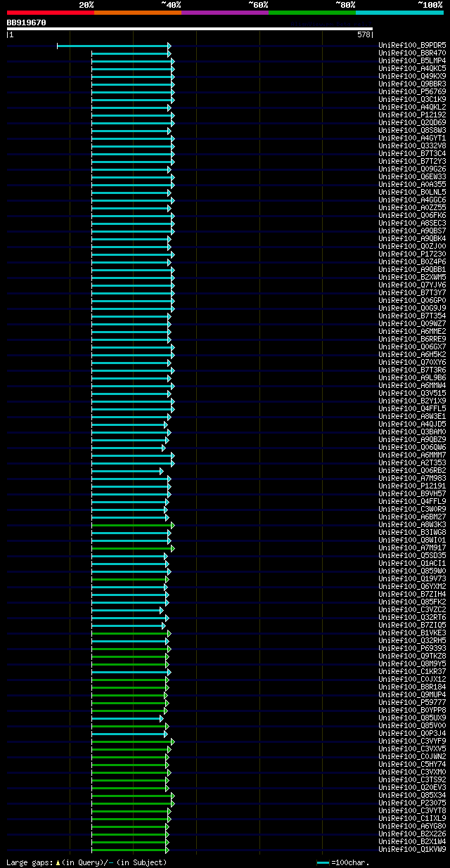Click the cyan =100char. scale bar legend
The height and width of the screenshot is (868, 450).
[x=323, y=862]
